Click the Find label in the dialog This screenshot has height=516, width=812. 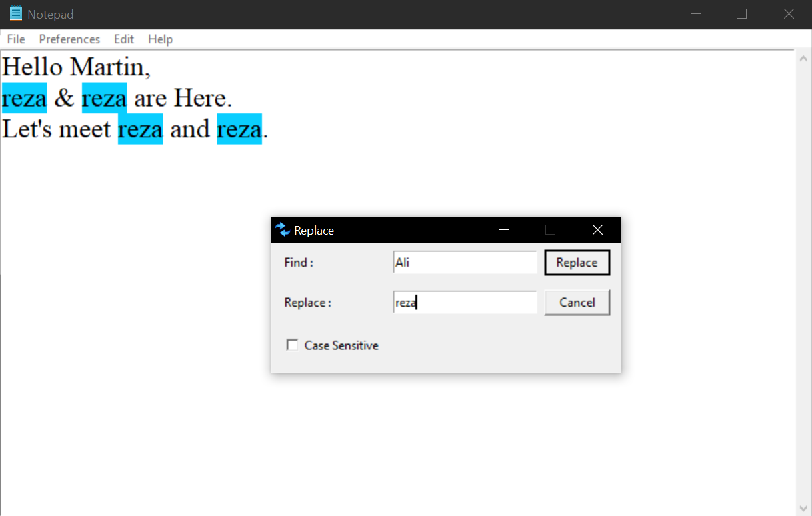298,262
